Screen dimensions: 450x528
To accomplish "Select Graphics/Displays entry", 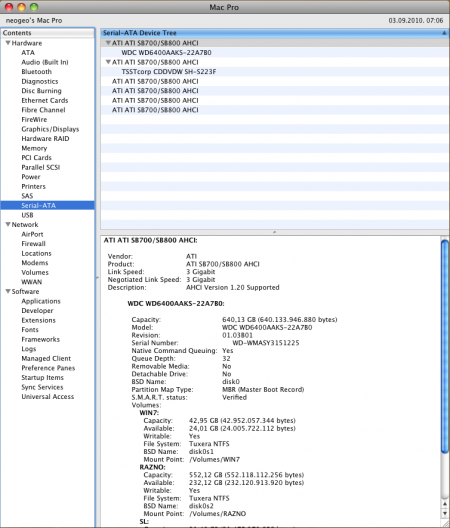I will [x=50, y=129].
